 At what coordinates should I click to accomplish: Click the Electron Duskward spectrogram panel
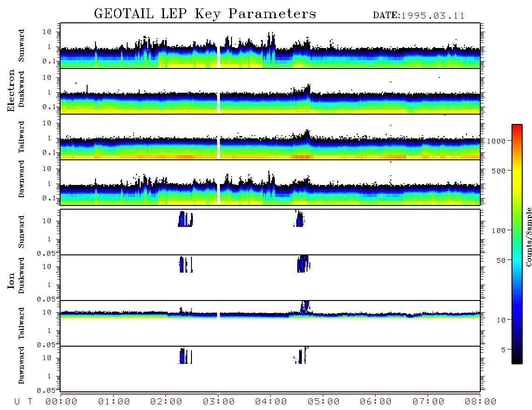pos(270,91)
